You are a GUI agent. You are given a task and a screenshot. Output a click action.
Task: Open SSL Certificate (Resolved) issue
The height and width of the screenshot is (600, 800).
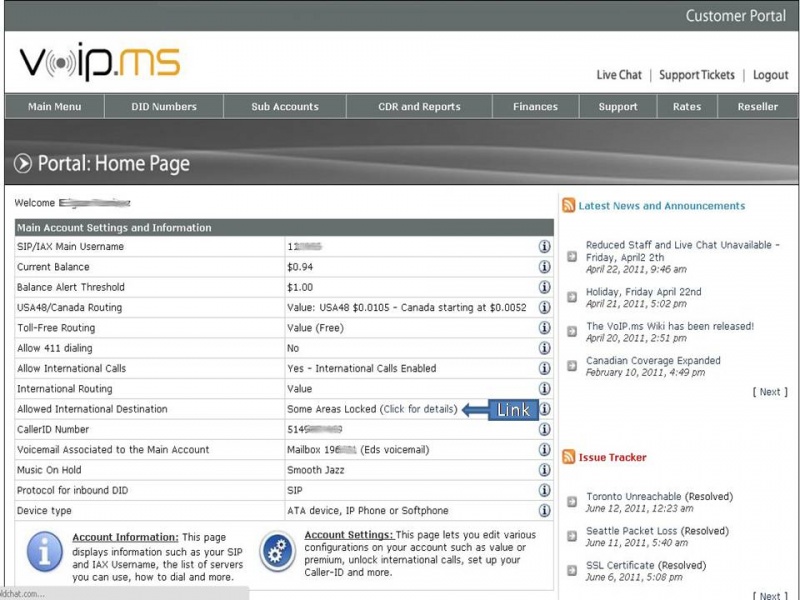coord(646,565)
